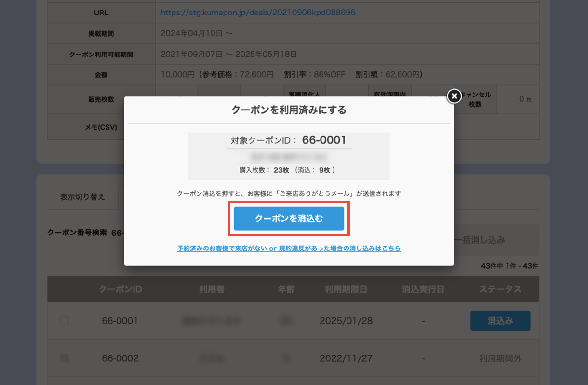Click the ステータス column header

500,289
